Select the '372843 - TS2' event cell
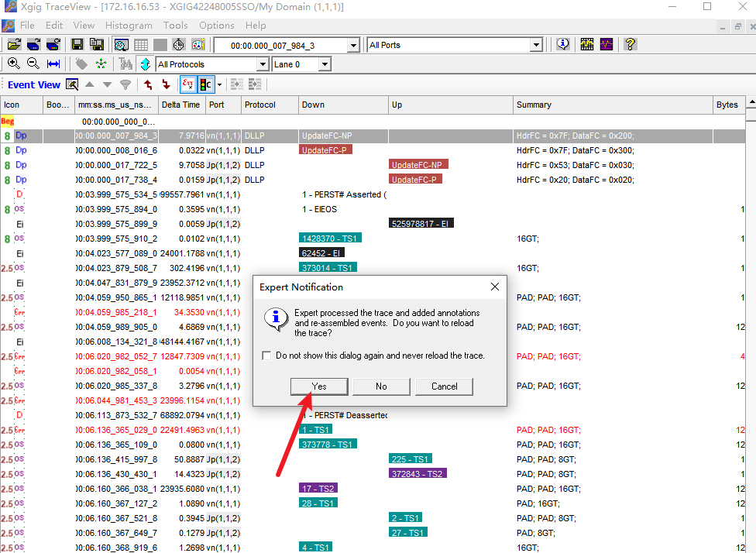The image size is (756, 553). pyautogui.click(x=418, y=474)
